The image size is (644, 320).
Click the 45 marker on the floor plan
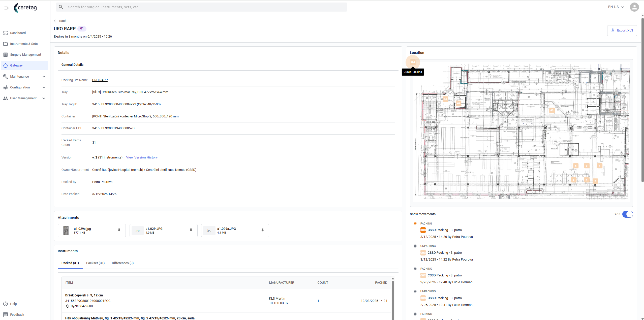[552, 110]
